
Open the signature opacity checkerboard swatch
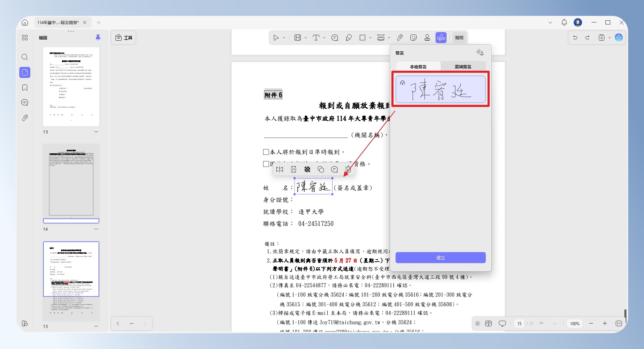coord(307,169)
